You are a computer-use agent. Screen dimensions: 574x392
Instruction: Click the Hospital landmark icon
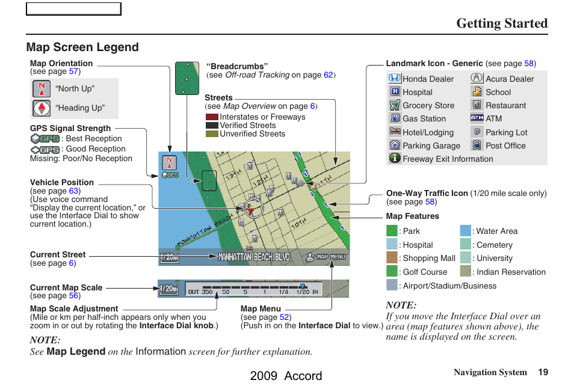(395, 91)
